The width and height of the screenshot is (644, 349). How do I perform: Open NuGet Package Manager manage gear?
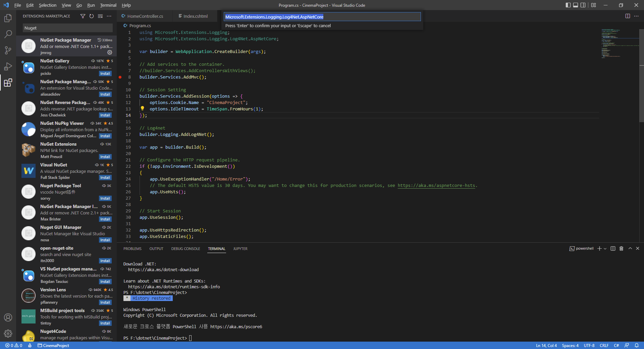click(110, 53)
